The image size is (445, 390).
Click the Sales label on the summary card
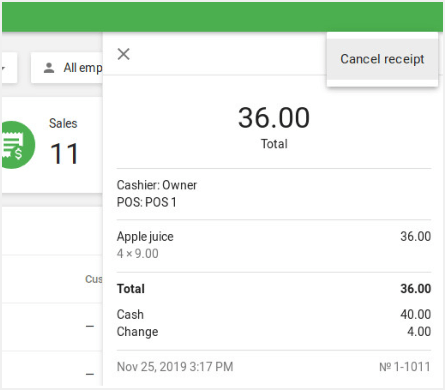click(63, 123)
